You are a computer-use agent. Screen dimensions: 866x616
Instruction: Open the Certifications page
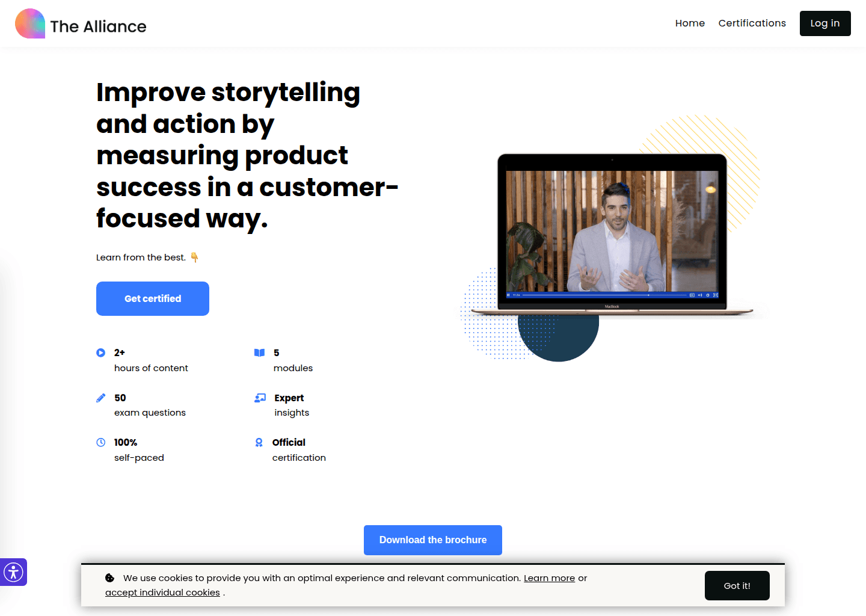[x=752, y=23]
